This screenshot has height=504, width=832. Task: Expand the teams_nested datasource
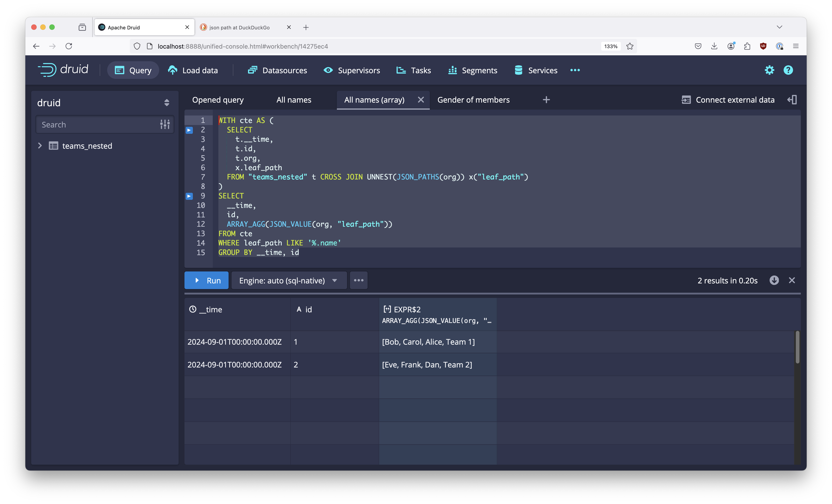click(40, 146)
